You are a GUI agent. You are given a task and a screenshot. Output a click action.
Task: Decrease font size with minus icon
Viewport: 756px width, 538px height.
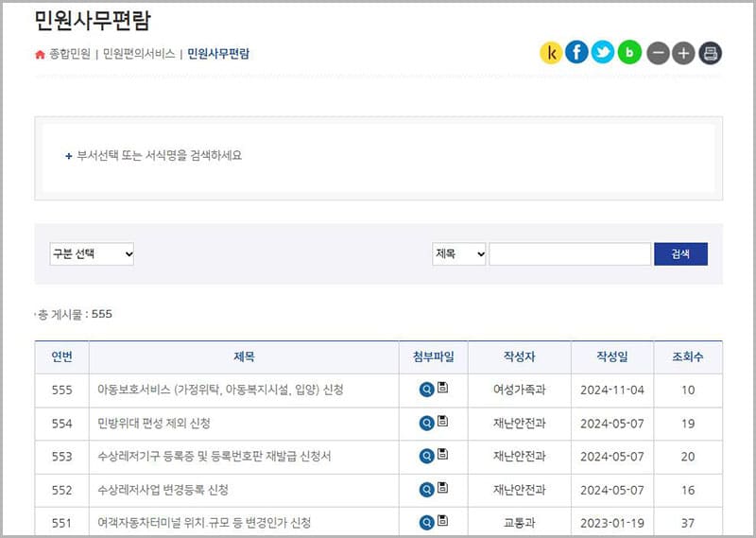pos(658,53)
